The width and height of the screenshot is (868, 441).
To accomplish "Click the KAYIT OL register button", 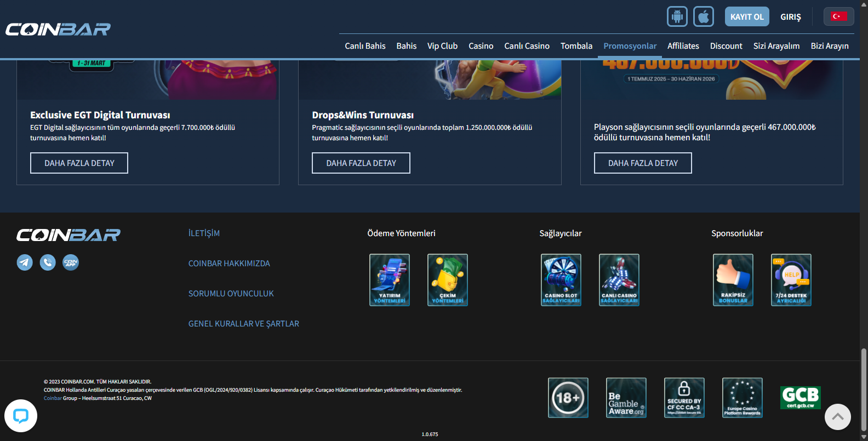I will 746,16.
